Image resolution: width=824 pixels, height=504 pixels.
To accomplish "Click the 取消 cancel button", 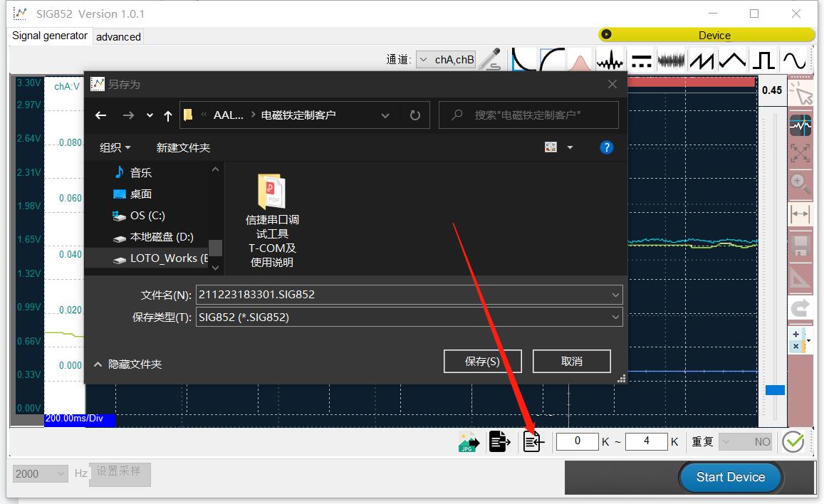I will tap(572, 361).
